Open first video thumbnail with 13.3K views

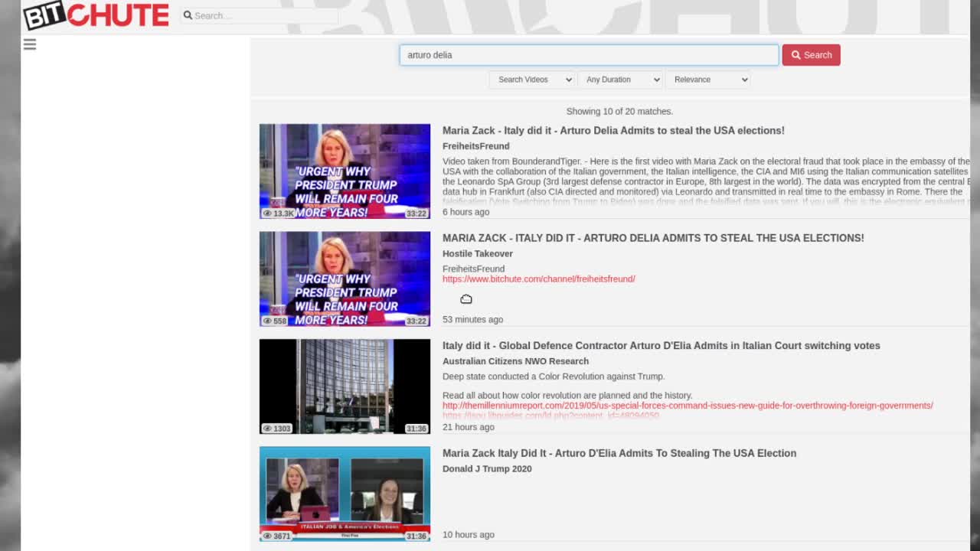click(345, 171)
